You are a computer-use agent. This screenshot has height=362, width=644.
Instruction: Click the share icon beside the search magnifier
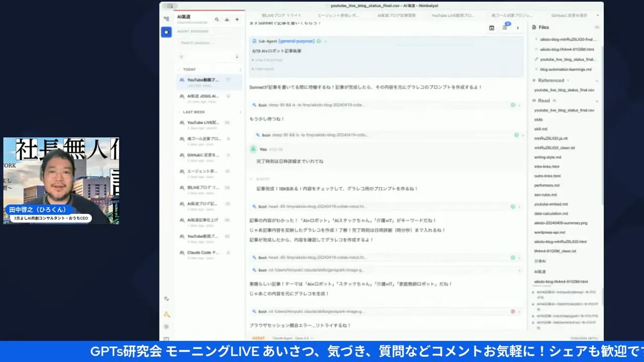pos(227,19)
